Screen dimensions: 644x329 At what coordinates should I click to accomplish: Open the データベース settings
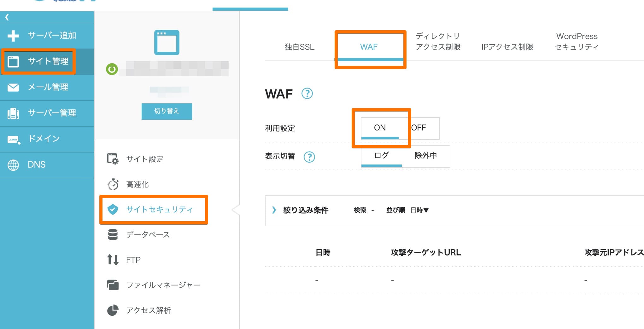pyautogui.click(x=148, y=234)
